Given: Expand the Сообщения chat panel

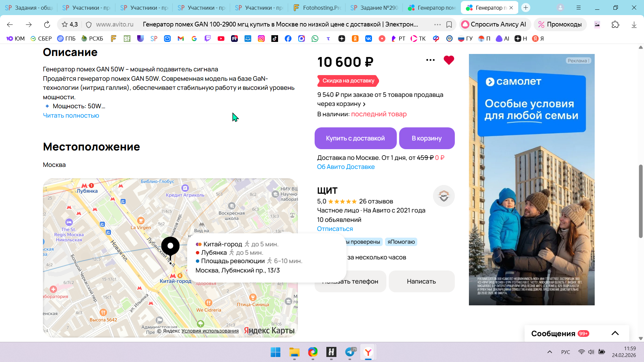Looking at the screenshot, I should (x=615, y=333).
